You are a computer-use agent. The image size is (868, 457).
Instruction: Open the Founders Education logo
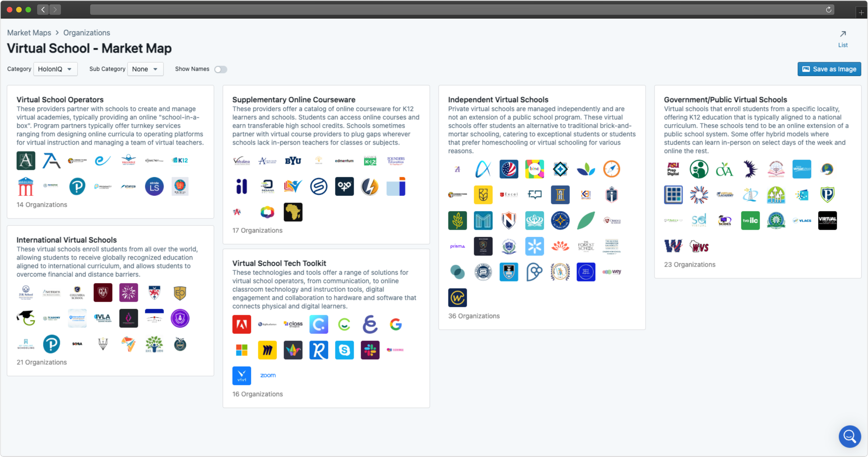coord(396,161)
